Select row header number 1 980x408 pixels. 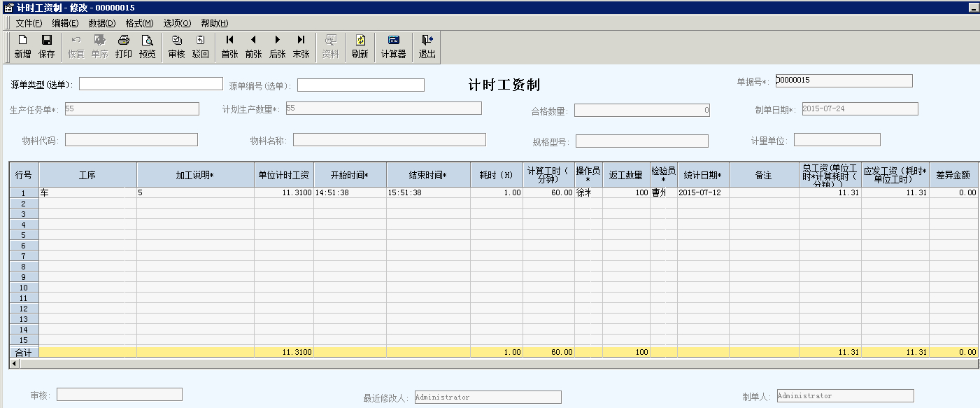point(24,192)
